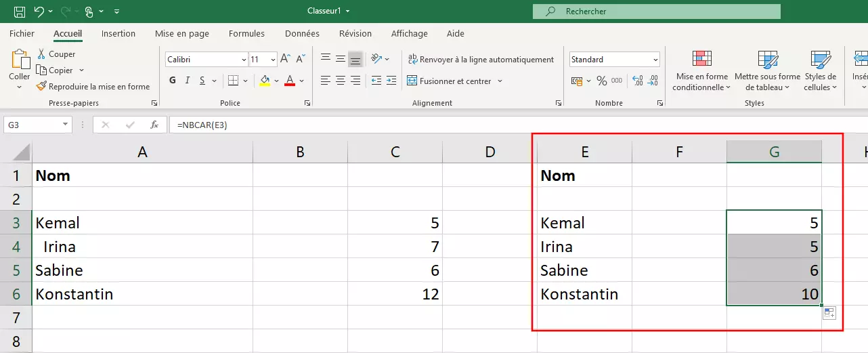Add a decimal place
The width and height of the screenshot is (868, 353).
(x=636, y=81)
